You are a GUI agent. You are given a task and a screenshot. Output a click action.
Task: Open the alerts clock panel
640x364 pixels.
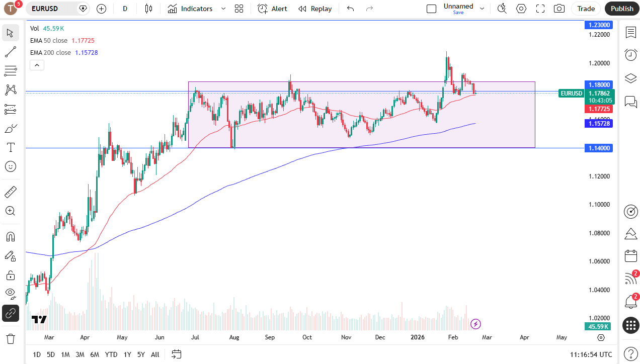631,55
